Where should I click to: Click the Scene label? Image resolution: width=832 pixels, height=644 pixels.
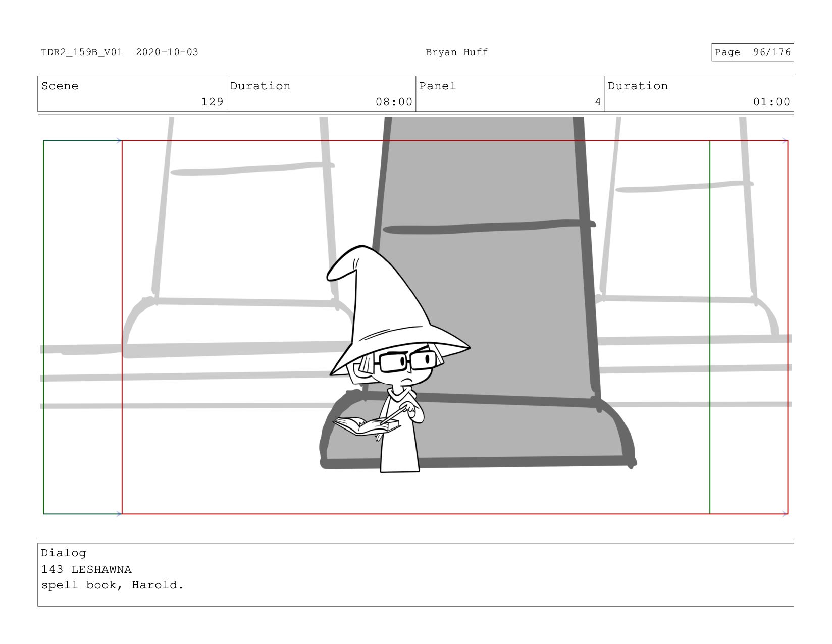pyautogui.click(x=60, y=86)
